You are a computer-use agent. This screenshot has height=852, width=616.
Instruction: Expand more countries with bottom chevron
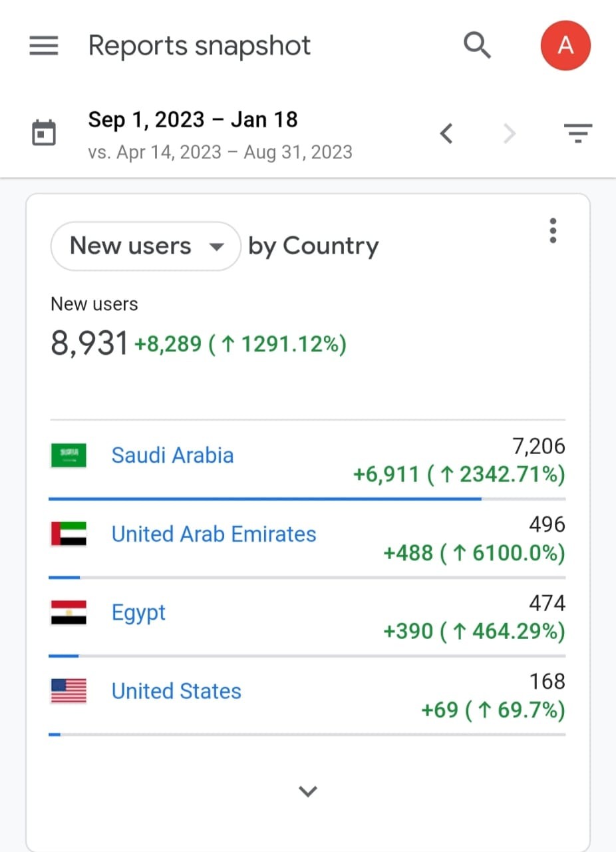(307, 791)
